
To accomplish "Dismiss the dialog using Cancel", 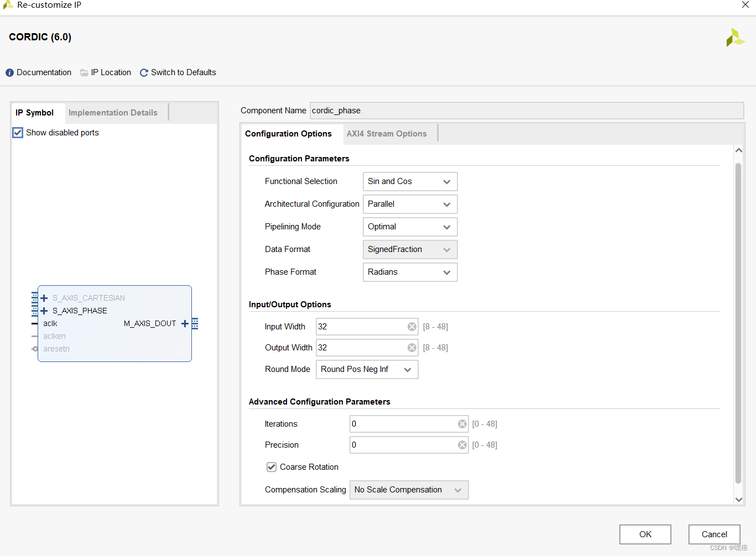I will tap(714, 534).
